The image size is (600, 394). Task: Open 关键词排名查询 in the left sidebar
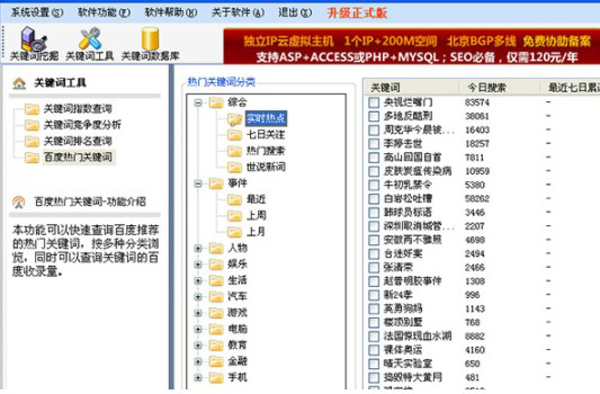point(78,142)
